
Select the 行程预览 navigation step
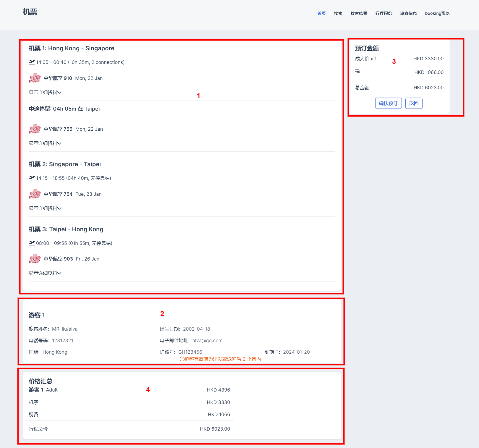383,13
